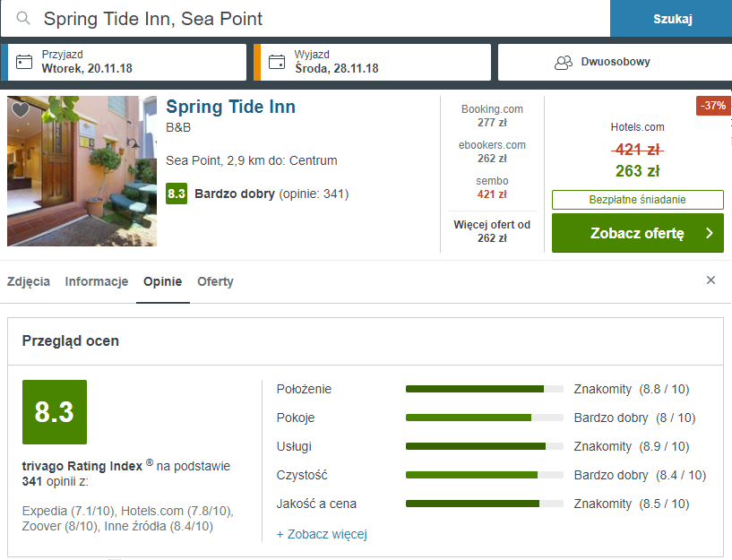Expand ratings with Zobacz więcej

[322, 534]
